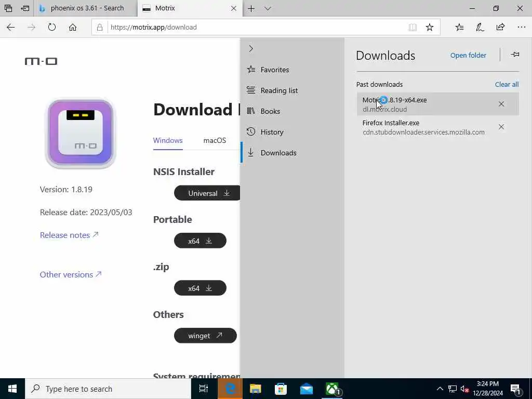Screen dimensions: 532x399
Task: Click the Motrix m-o logo
Action: click(41, 61)
